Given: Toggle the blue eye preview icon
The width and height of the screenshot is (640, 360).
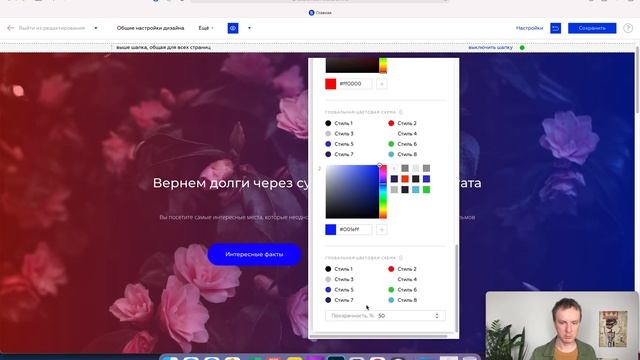Looking at the screenshot, I should [x=233, y=28].
